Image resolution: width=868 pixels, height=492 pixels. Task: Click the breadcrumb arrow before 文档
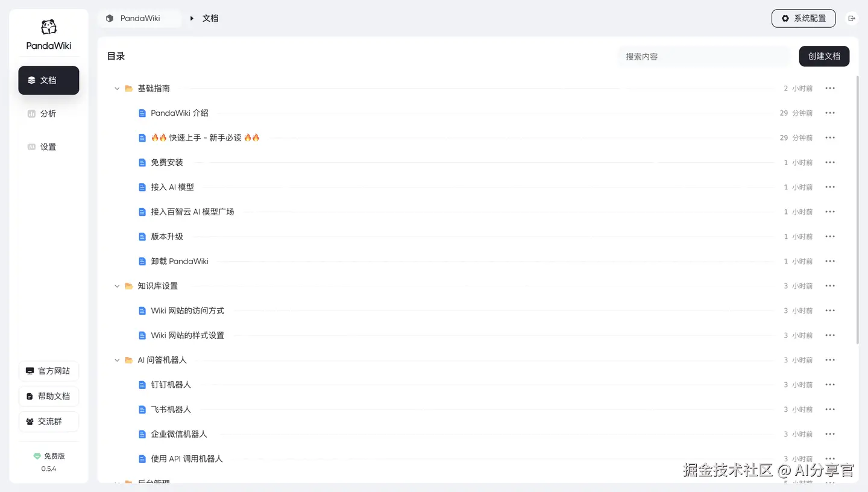click(x=192, y=19)
